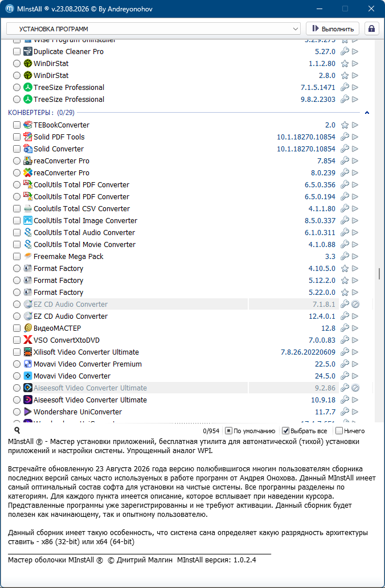
Task: Click the play icon for reaConverter Pro 7.854
Action: click(x=355, y=161)
